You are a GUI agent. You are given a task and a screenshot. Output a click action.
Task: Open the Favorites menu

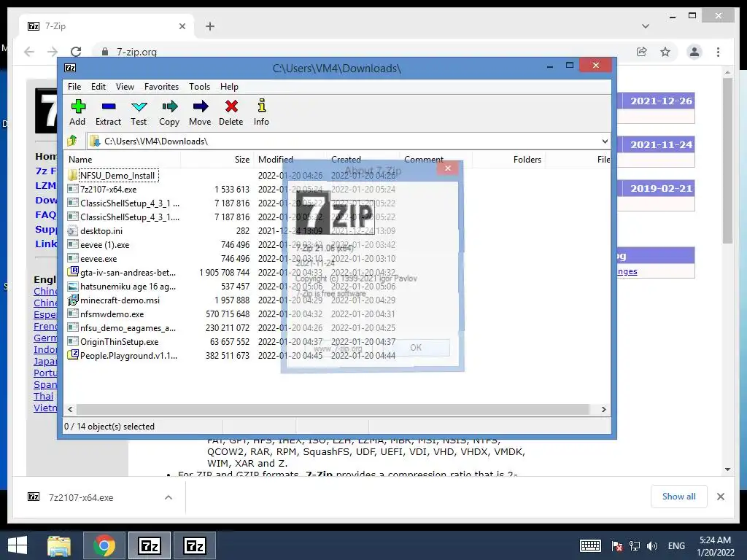(161, 87)
